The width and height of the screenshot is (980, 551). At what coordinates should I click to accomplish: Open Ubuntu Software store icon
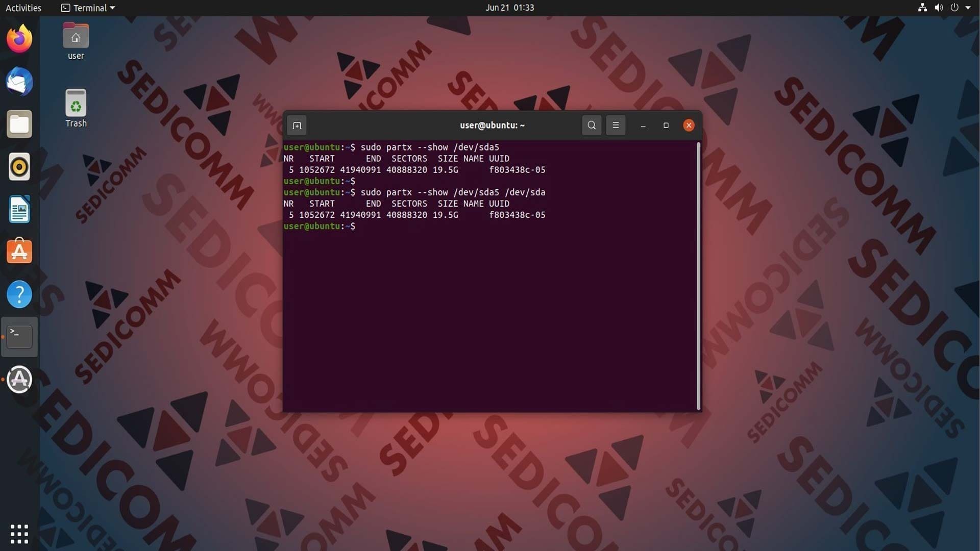[x=19, y=252]
